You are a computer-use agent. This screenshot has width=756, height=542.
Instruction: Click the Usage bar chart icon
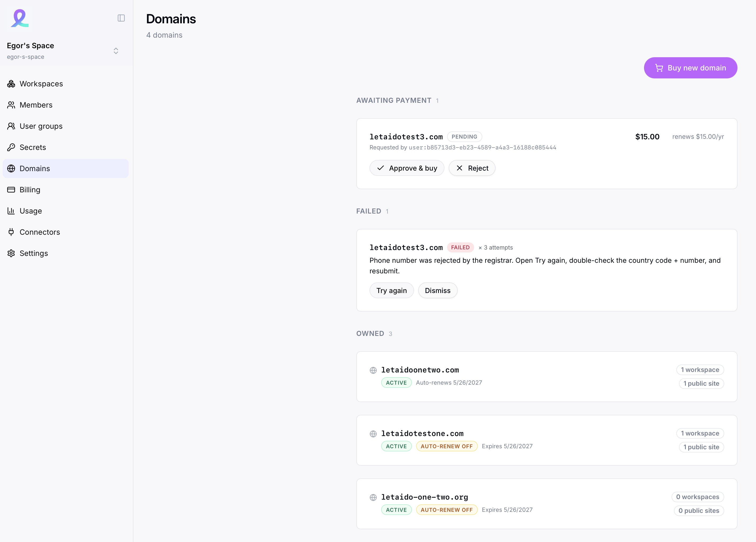(x=11, y=211)
